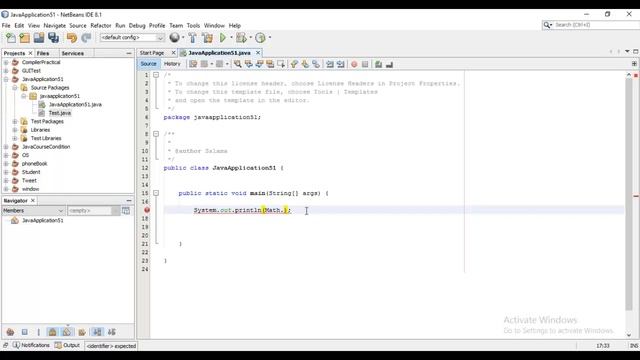Expand the GUITest project node
Screen dimensions: 640x360
6,71
